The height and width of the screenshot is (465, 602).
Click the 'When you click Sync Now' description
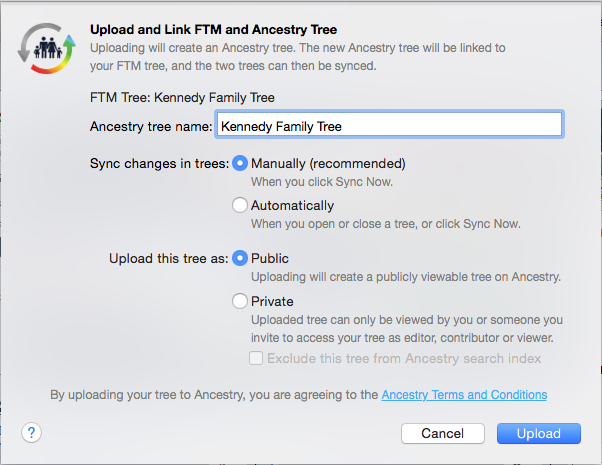click(322, 182)
